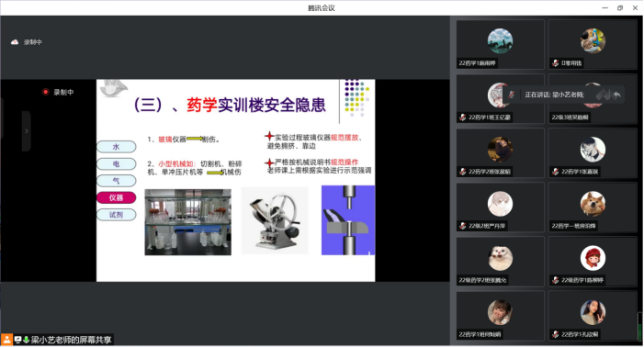This screenshot has width=644, height=347.
Task: Click the 22级2班严丹萍 name label
Action: [487, 226]
